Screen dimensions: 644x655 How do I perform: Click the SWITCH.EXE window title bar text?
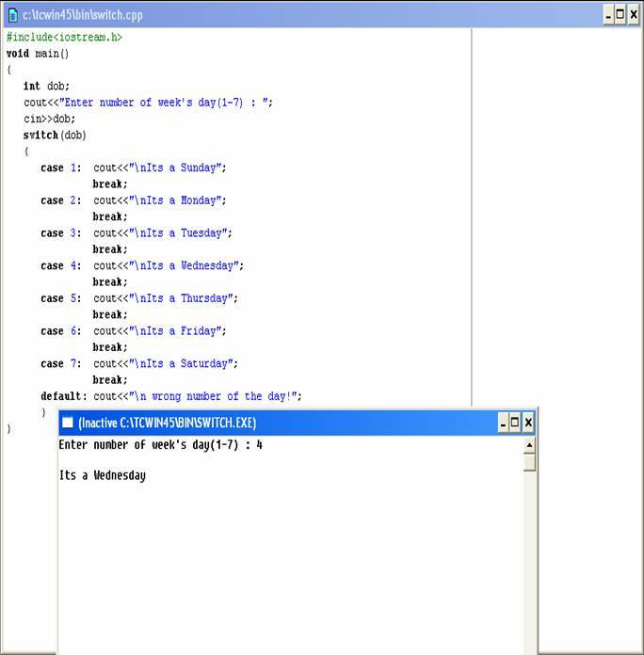click(168, 423)
